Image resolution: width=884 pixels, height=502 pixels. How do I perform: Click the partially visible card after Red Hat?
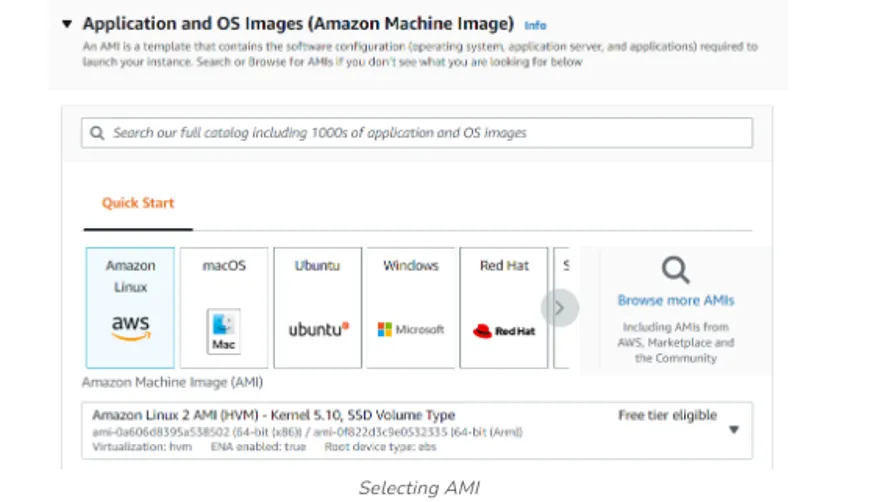click(x=562, y=308)
